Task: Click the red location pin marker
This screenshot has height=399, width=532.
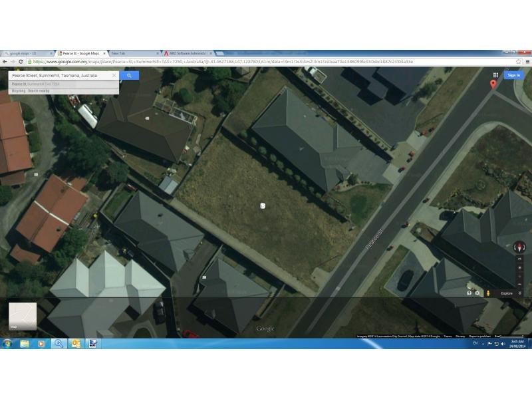Action: click(x=493, y=84)
